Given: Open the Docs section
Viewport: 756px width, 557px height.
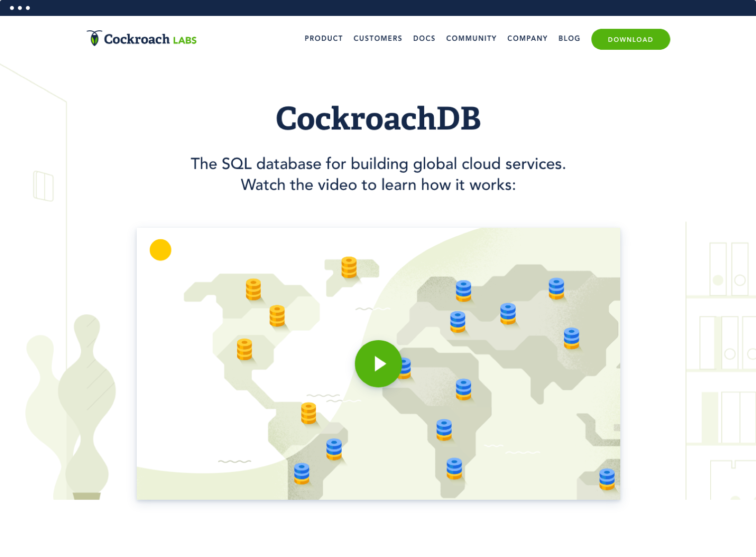Looking at the screenshot, I should pyautogui.click(x=424, y=38).
